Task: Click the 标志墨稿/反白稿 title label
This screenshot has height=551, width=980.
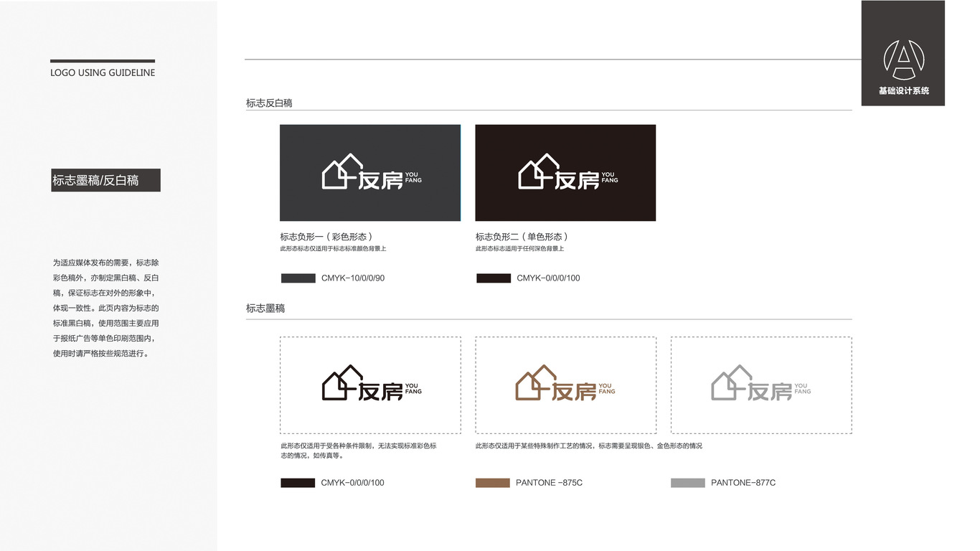Action: 105,180
